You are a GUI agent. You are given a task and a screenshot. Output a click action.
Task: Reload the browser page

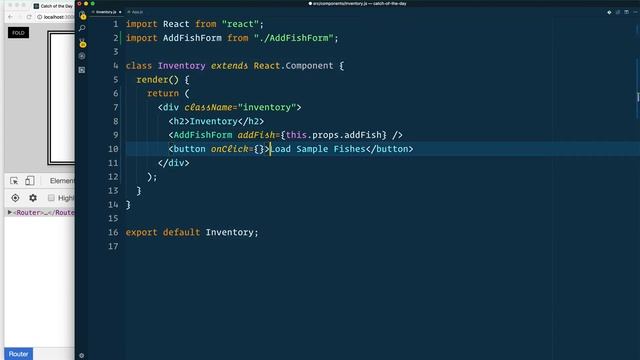[x=29, y=17]
